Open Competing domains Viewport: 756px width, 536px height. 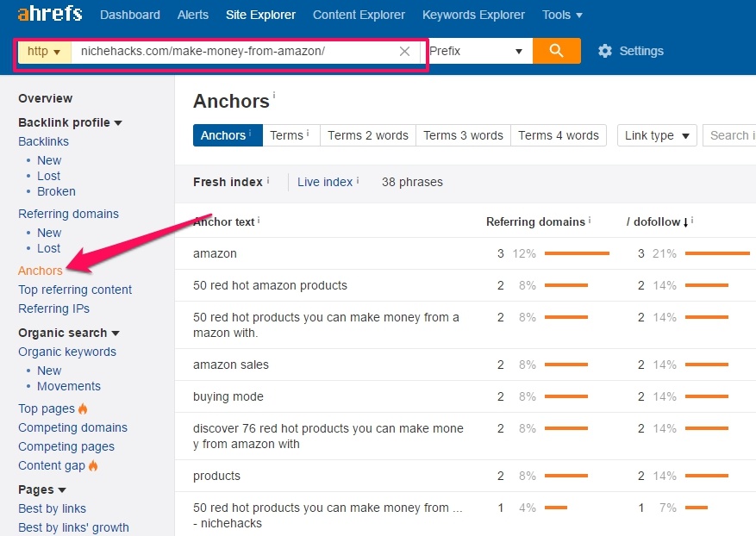[72, 427]
